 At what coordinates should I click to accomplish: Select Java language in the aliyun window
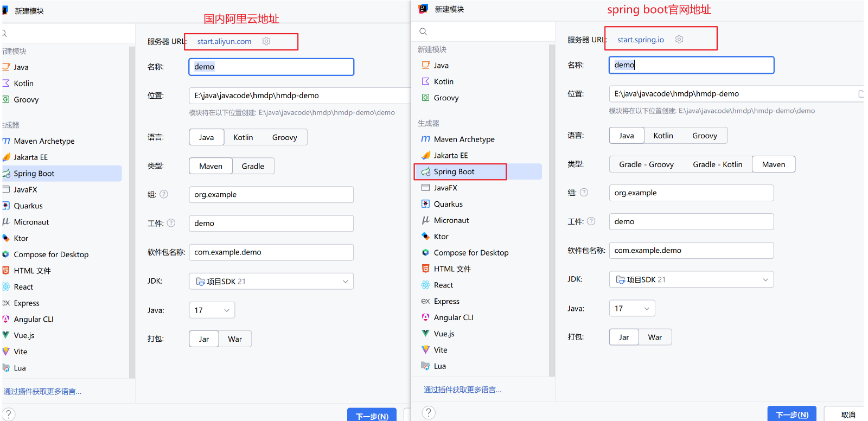(206, 137)
